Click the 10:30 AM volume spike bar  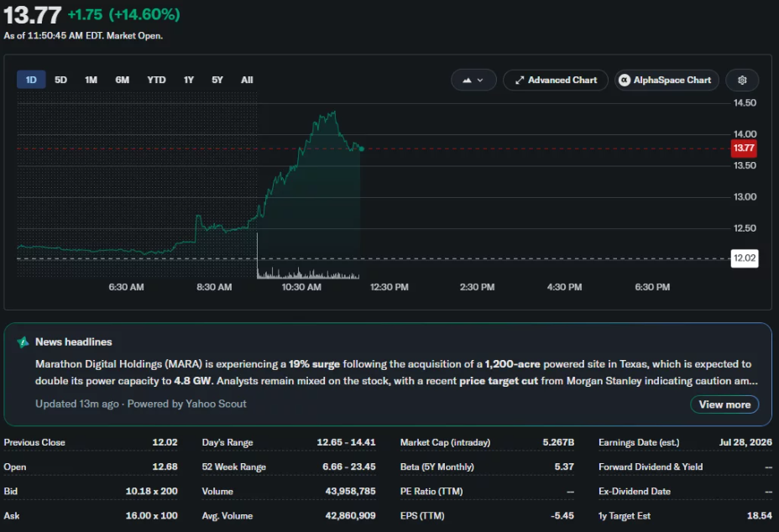[x=258, y=255]
